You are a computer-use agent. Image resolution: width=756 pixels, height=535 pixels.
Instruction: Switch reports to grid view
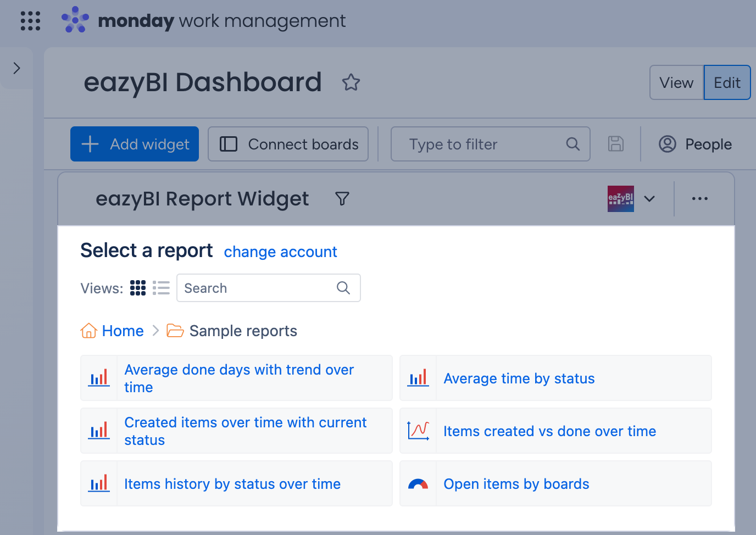click(138, 288)
